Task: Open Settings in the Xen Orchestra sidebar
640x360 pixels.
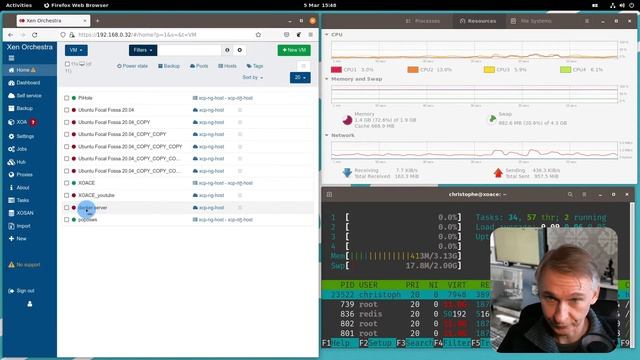Action: [21, 136]
